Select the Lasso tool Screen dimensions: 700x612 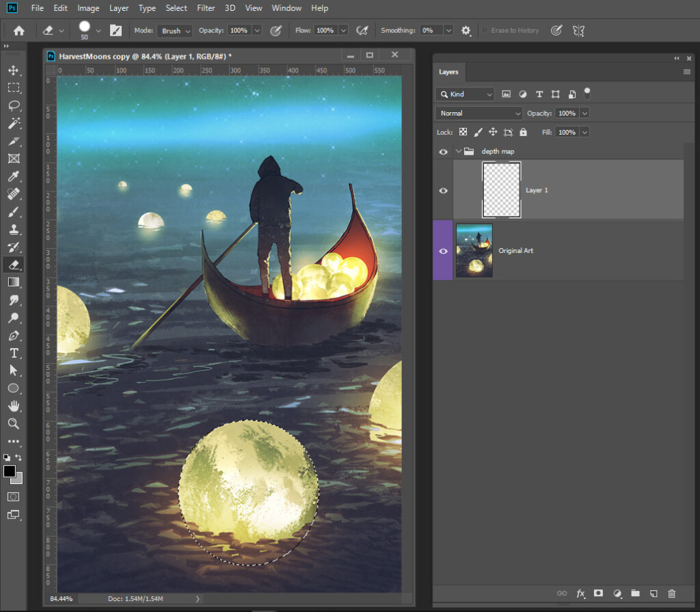pos(13,106)
